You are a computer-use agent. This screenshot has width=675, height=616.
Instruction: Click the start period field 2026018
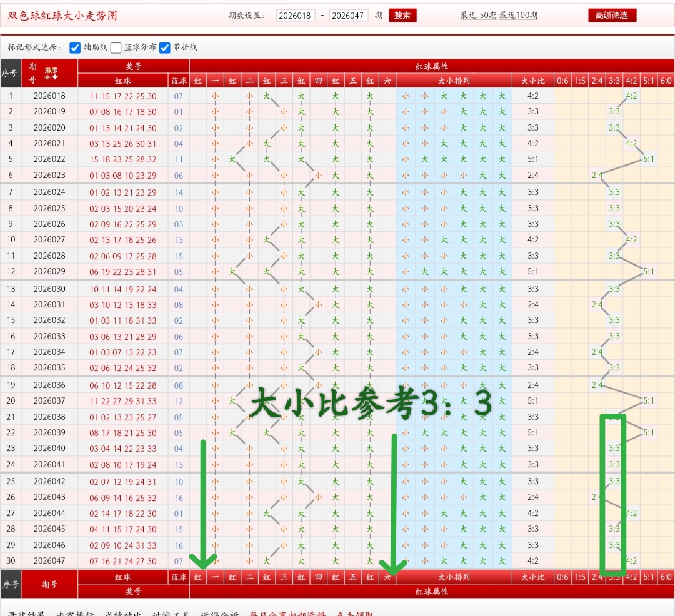[x=296, y=16]
